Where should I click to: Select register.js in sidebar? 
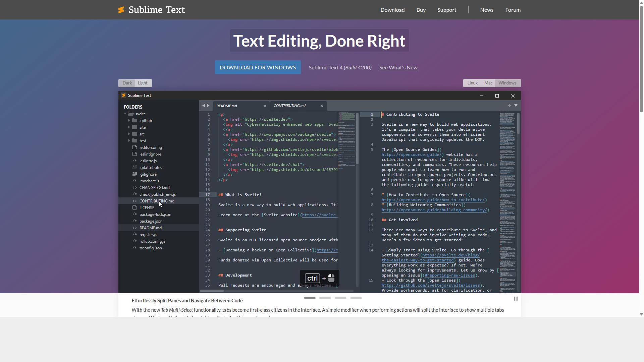pos(148,235)
